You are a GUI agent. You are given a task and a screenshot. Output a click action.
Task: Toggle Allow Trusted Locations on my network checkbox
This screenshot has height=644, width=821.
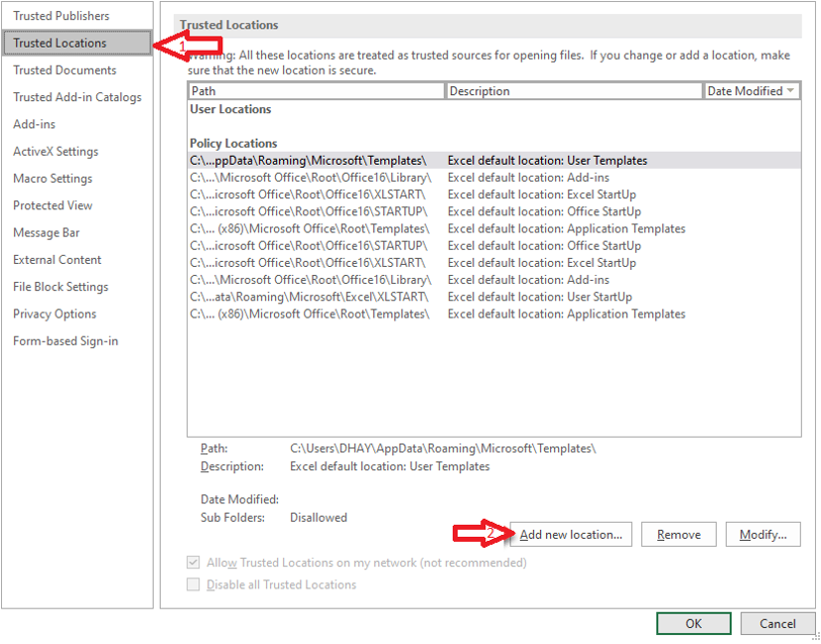point(195,563)
